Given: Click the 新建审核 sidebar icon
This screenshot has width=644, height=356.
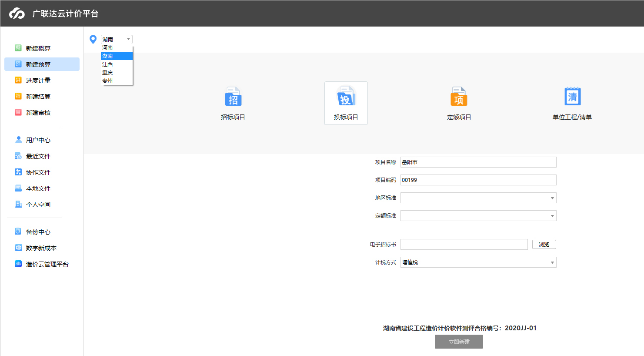Looking at the screenshot, I should click(x=18, y=112).
